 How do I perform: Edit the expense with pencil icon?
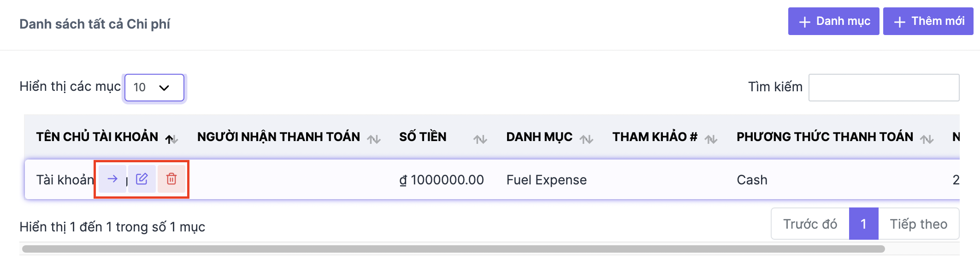point(142,179)
